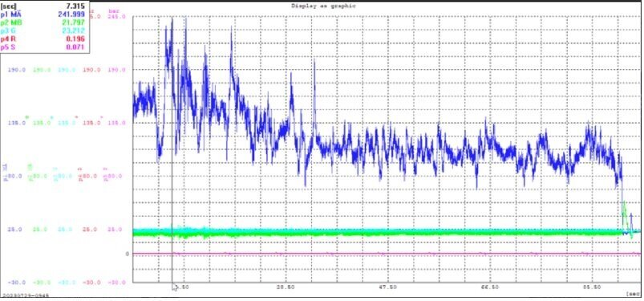Click the [sec] unit label on the time axis
The width and height of the screenshot is (644, 301).
click(x=633, y=294)
